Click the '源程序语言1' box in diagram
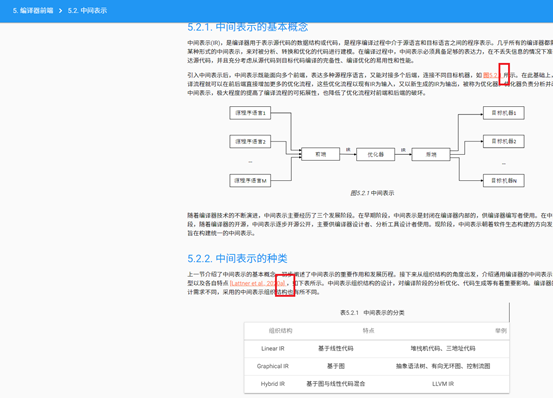This screenshot has width=553, height=398. click(250, 113)
